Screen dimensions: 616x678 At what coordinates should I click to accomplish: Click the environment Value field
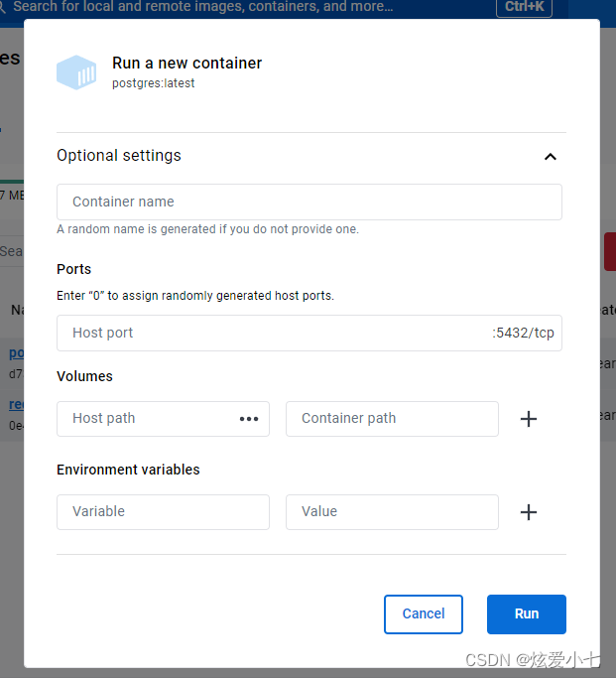[392, 512]
